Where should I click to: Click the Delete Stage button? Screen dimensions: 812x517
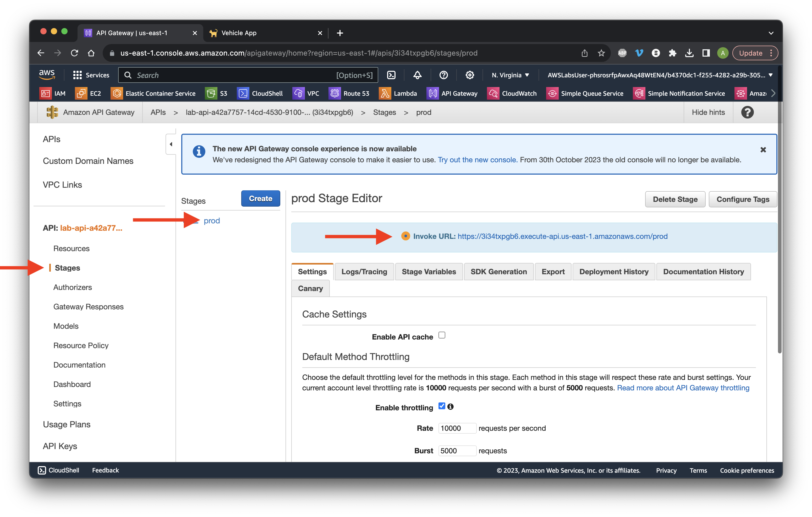[675, 200]
